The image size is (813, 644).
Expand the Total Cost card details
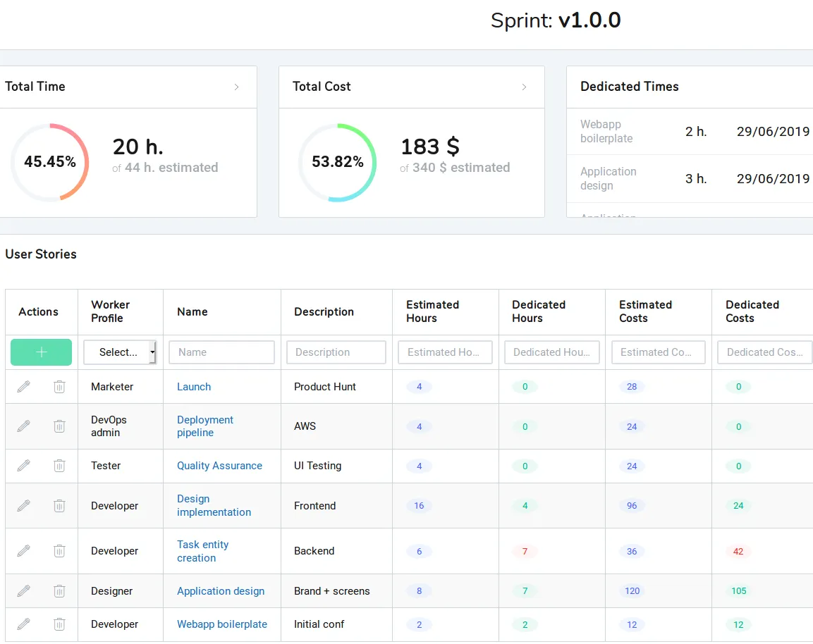(x=524, y=87)
